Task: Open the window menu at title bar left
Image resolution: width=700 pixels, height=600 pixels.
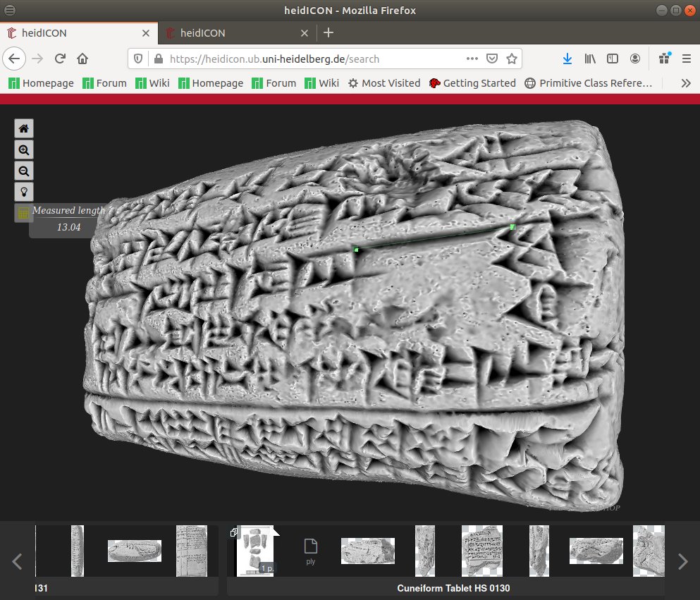Action: pos(10,10)
